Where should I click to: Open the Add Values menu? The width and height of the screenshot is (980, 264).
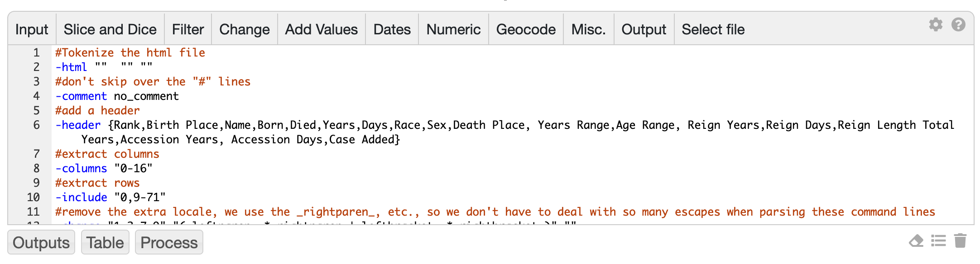(x=322, y=29)
